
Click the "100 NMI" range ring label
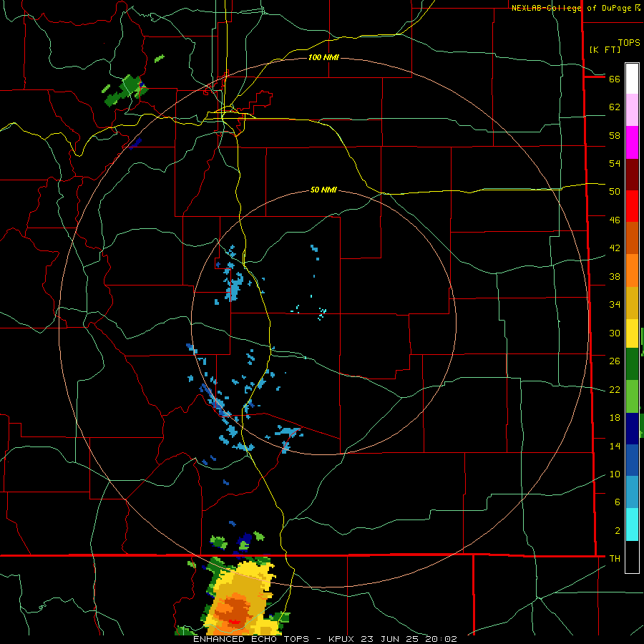tap(323, 57)
